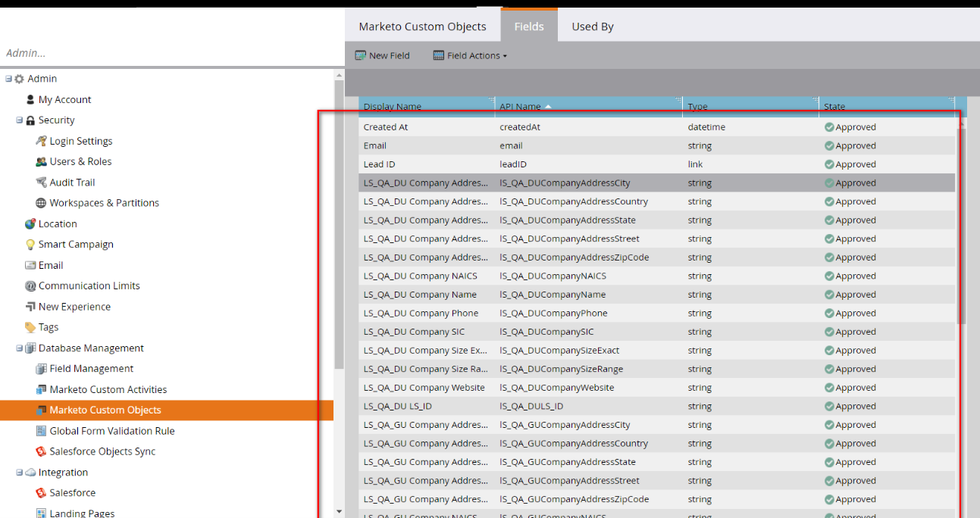Click the New Field button
Image resolution: width=980 pixels, height=518 pixels.
click(383, 55)
